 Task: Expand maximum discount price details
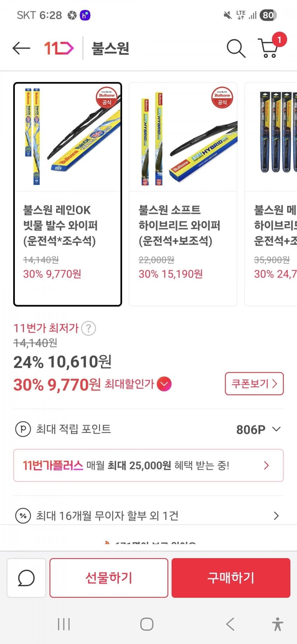[x=164, y=384]
